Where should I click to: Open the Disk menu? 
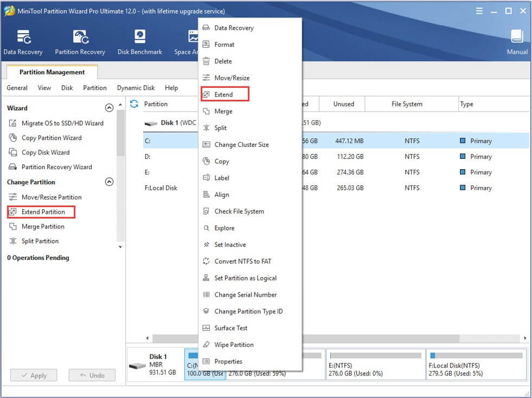(67, 88)
